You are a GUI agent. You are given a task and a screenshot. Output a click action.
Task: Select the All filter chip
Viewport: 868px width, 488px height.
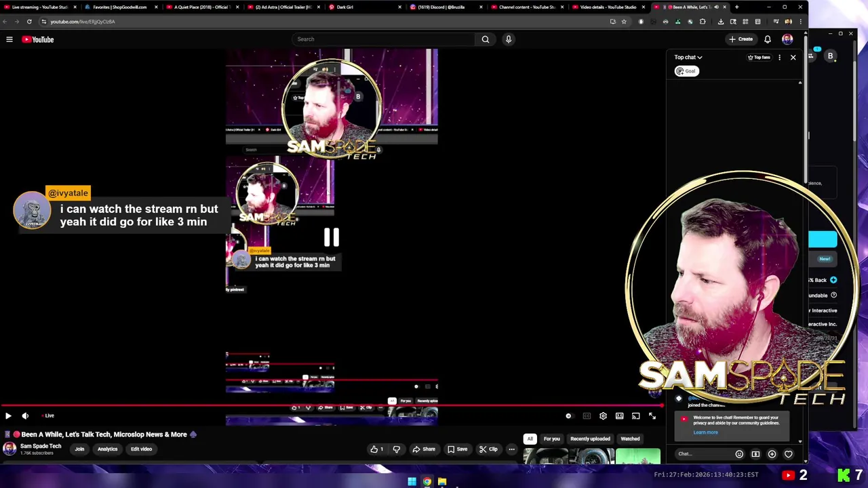(530, 439)
